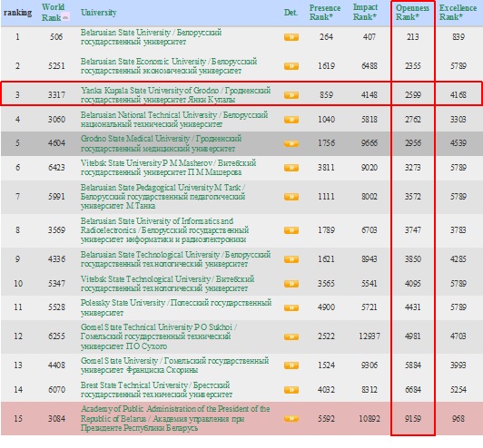Open Brest State Technical University link

point(156,390)
